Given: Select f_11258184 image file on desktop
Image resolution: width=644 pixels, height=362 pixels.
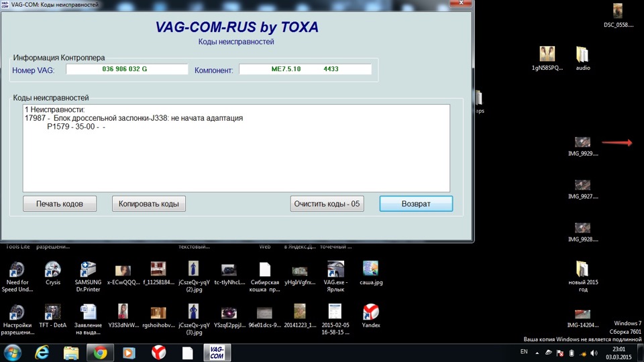Looking at the screenshot, I should click(158, 274).
